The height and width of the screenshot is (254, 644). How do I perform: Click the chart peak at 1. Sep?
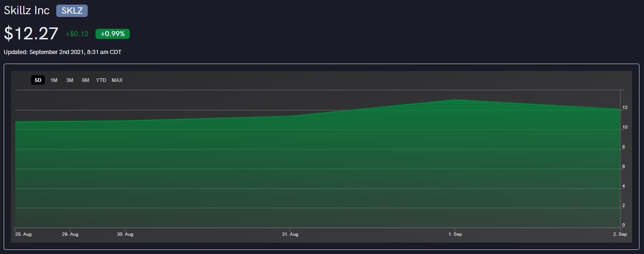tap(455, 99)
